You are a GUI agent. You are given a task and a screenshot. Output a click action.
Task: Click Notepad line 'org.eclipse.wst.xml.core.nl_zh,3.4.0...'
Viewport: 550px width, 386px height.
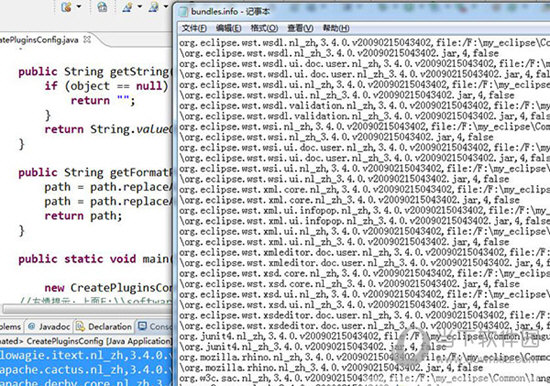point(364,189)
